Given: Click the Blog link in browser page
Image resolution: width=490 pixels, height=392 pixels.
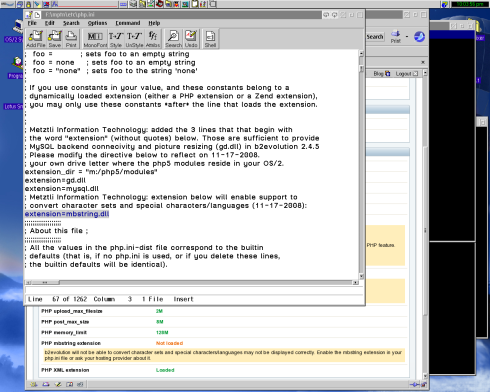Looking at the screenshot, I should [x=381, y=74].
